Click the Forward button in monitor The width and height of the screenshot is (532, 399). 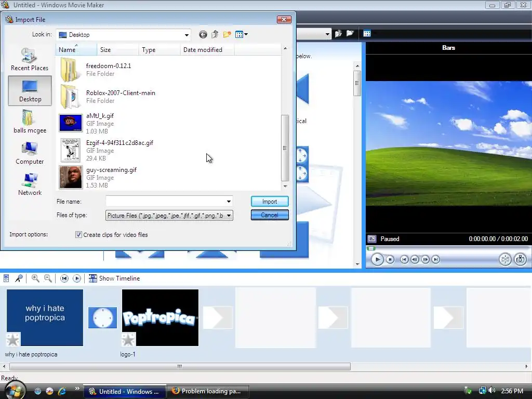(436, 260)
